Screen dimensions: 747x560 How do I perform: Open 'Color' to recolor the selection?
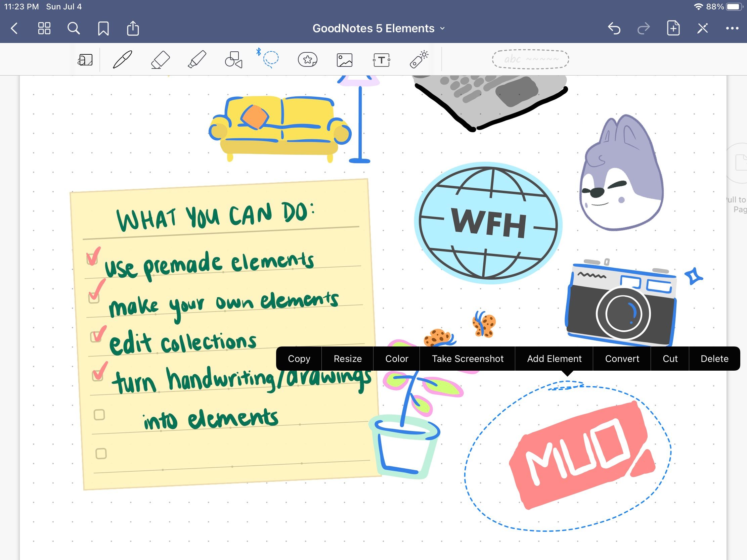(396, 359)
